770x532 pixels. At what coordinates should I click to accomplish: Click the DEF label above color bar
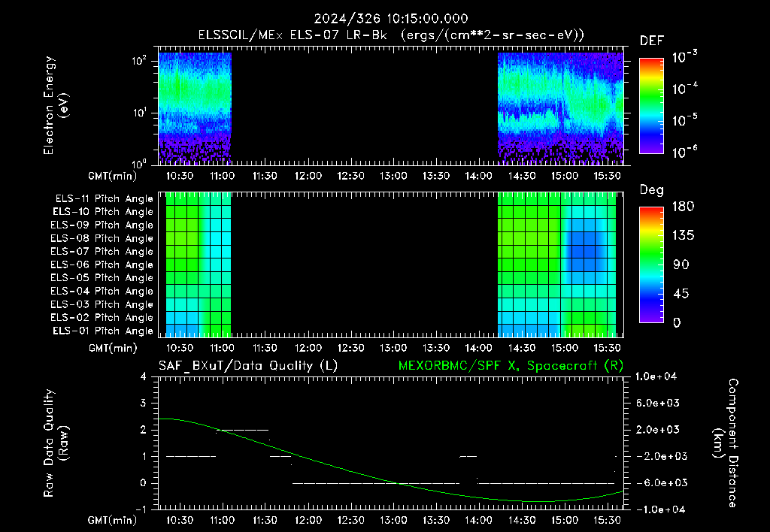652,41
